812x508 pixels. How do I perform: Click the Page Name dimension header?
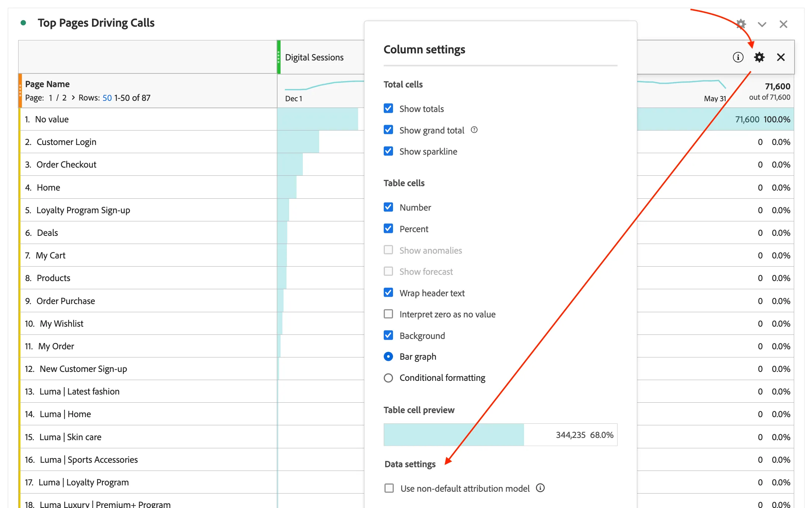point(47,84)
